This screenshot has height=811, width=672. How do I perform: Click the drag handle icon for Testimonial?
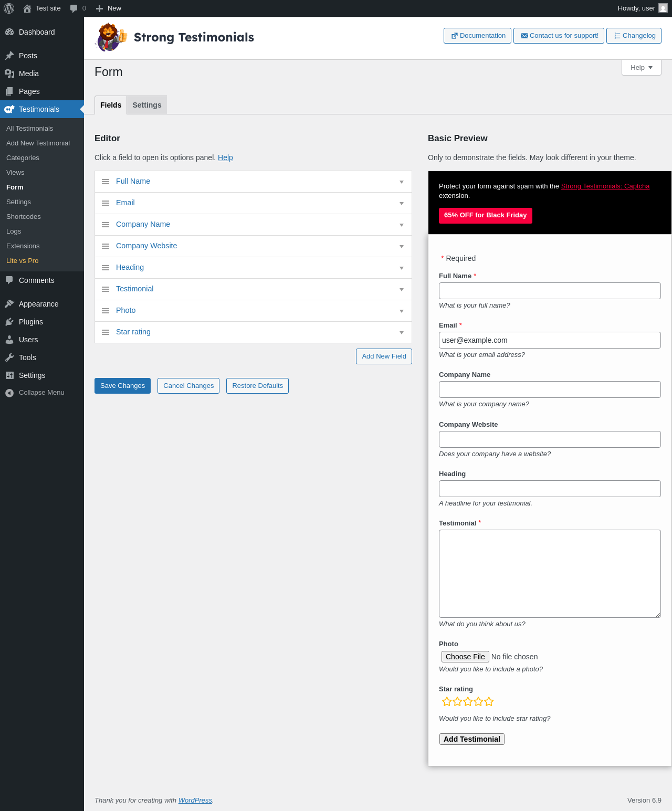106,289
